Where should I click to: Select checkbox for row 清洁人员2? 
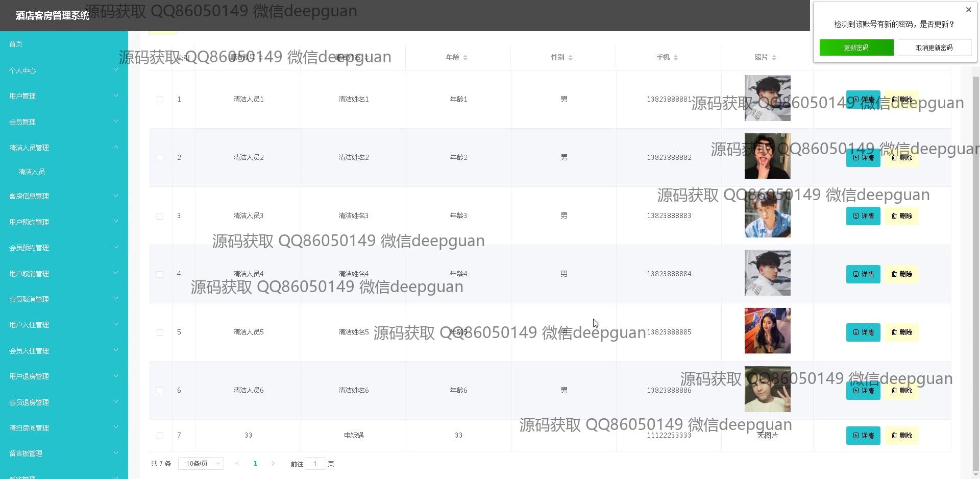[160, 158]
